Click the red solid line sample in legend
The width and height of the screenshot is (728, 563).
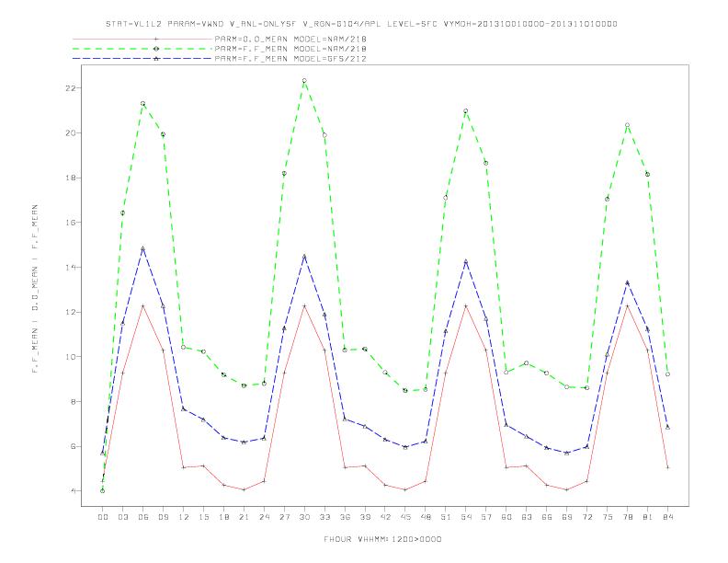[x=142, y=39]
